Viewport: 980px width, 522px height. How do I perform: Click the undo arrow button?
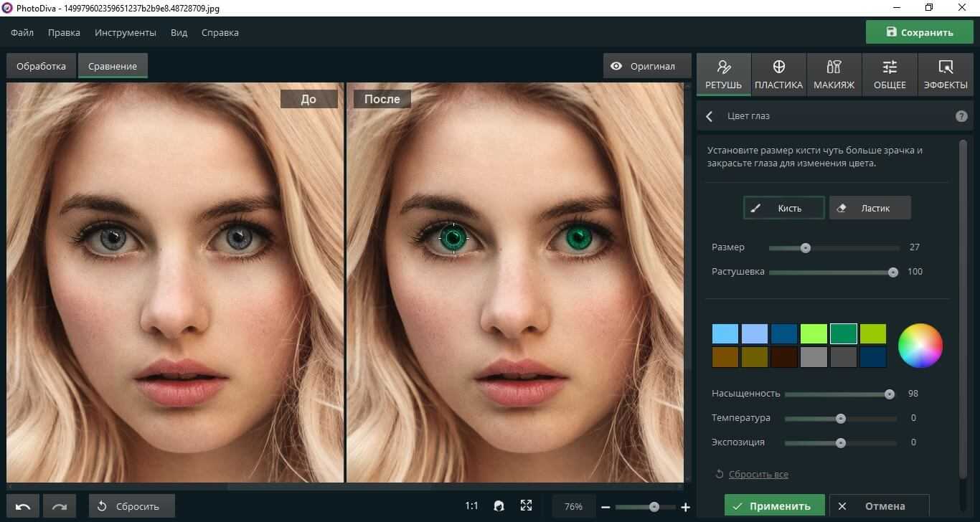(x=23, y=506)
